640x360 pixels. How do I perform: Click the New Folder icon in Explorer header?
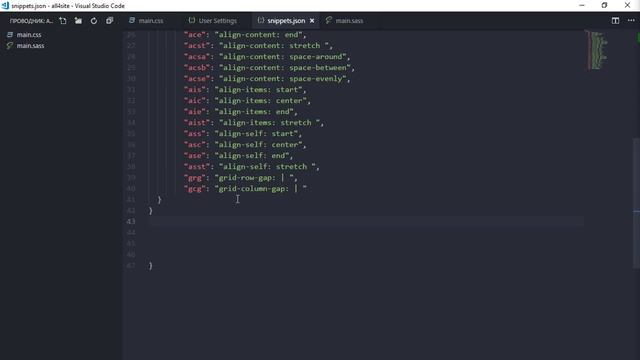point(78,20)
